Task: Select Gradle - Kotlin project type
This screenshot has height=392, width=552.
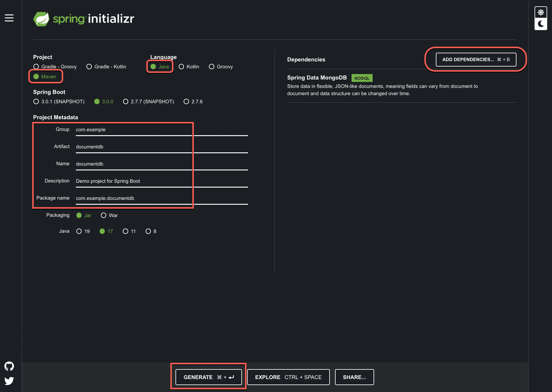Action: [106, 67]
